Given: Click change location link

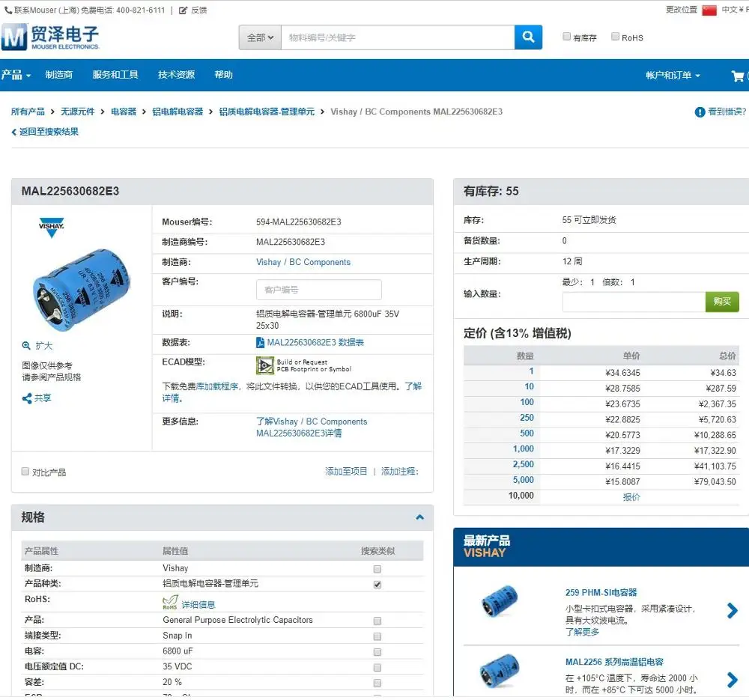Looking at the screenshot, I should (x=682, y=10).
